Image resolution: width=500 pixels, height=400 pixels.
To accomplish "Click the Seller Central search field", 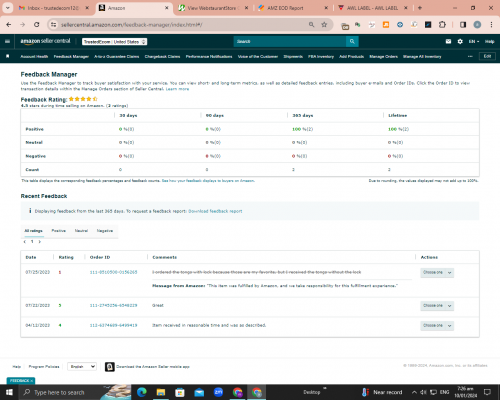I will [x=290, y=41].
